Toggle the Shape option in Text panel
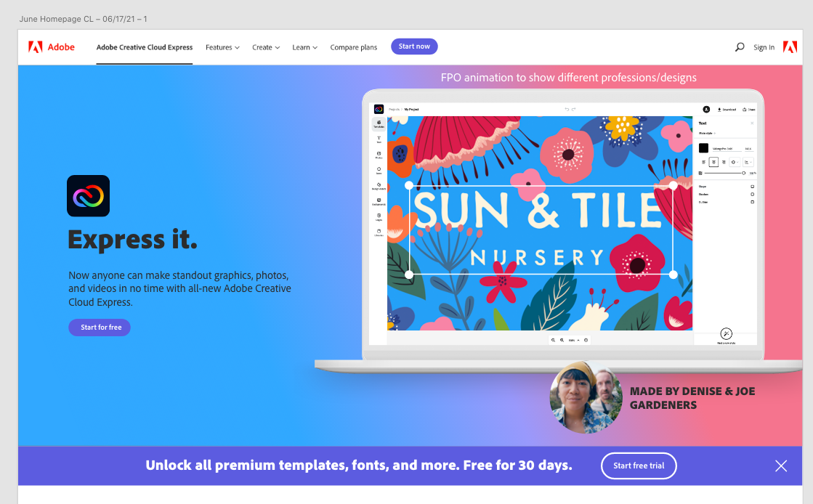Screen dimensions: 813x504 pos(753,187)
